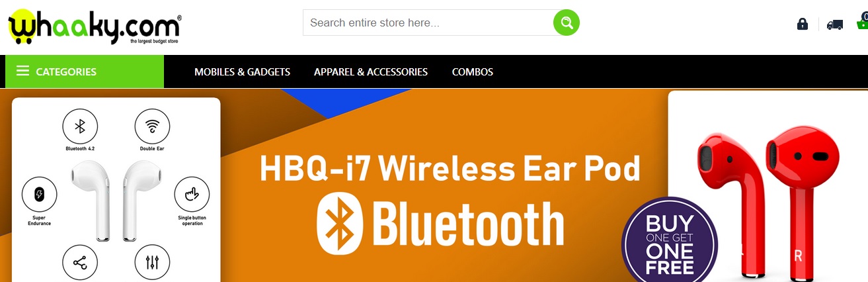The height and width of the screenshot is (282, 868).
Task: Click the large Bluetooth logo on banner
Action: 340,225
